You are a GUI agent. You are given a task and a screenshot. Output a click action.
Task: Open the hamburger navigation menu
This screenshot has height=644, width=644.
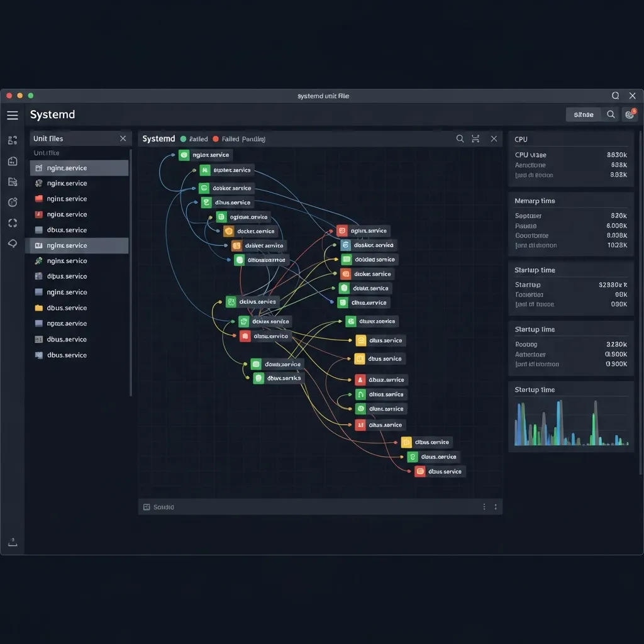(12, 114)
